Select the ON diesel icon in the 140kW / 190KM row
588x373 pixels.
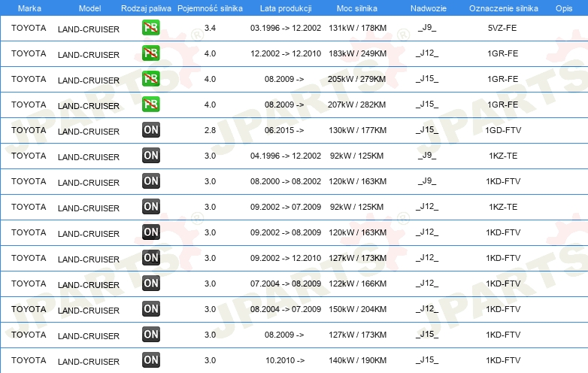151,360
